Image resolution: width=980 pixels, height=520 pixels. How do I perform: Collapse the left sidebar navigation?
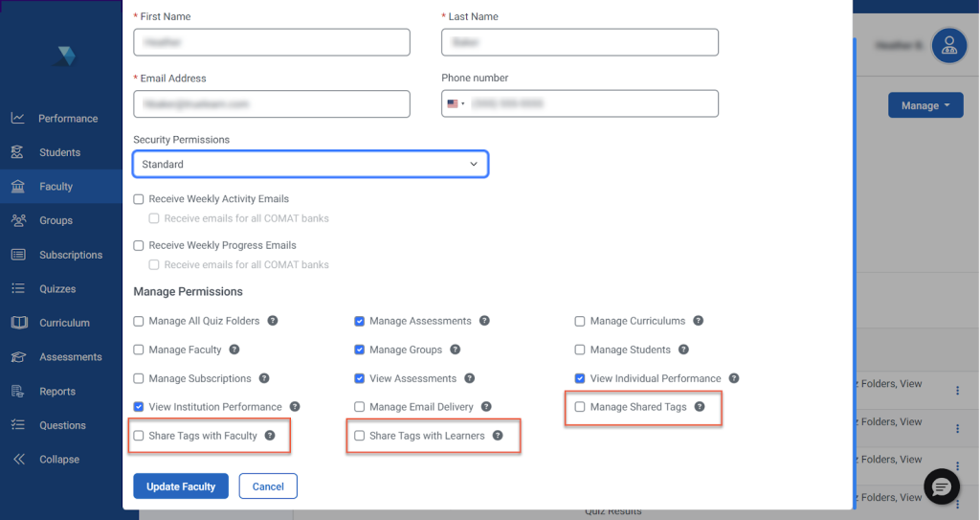(x=58, y=460)
